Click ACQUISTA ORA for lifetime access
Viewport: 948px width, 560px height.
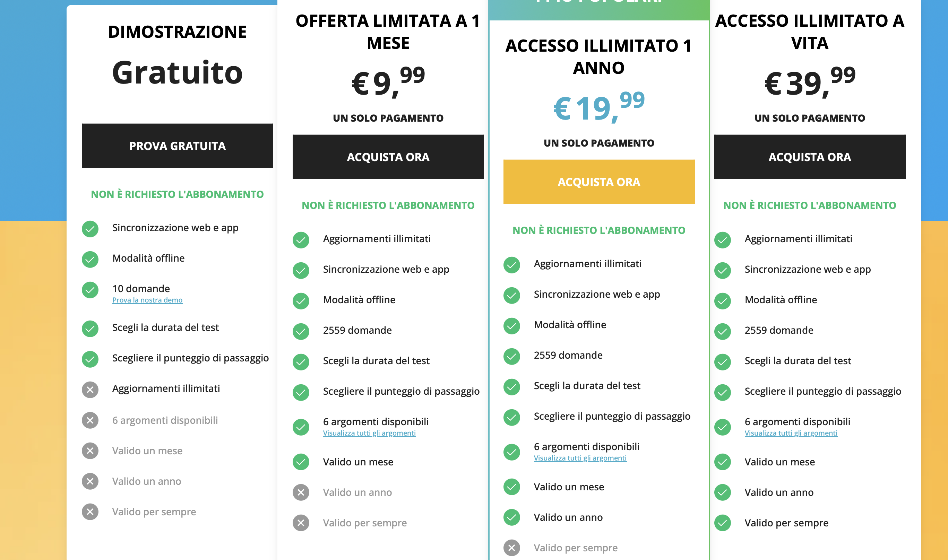point(809,157)
